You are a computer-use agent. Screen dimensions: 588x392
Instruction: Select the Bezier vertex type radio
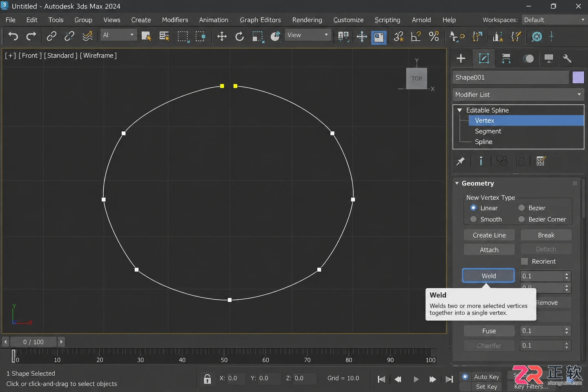click(521, 208)
